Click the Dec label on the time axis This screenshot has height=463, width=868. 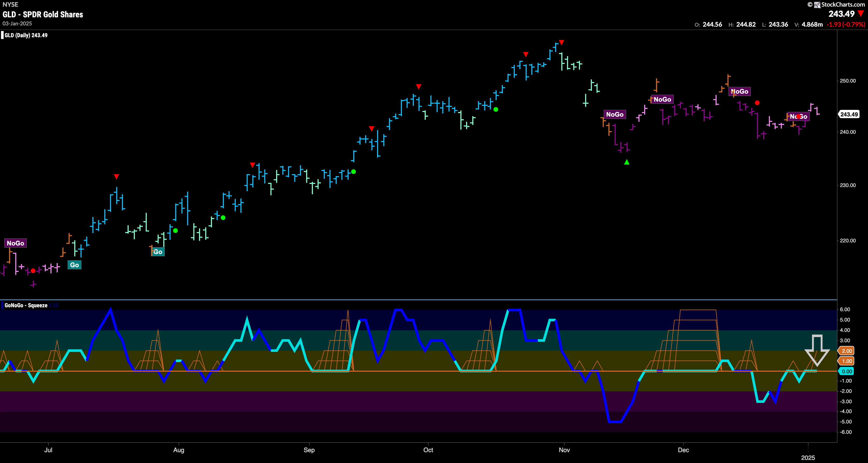point(683,450)
